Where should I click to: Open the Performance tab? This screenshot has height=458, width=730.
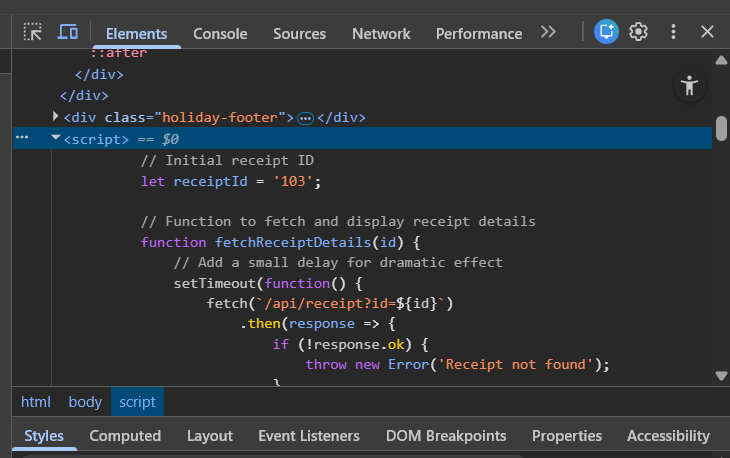(479, 34)
